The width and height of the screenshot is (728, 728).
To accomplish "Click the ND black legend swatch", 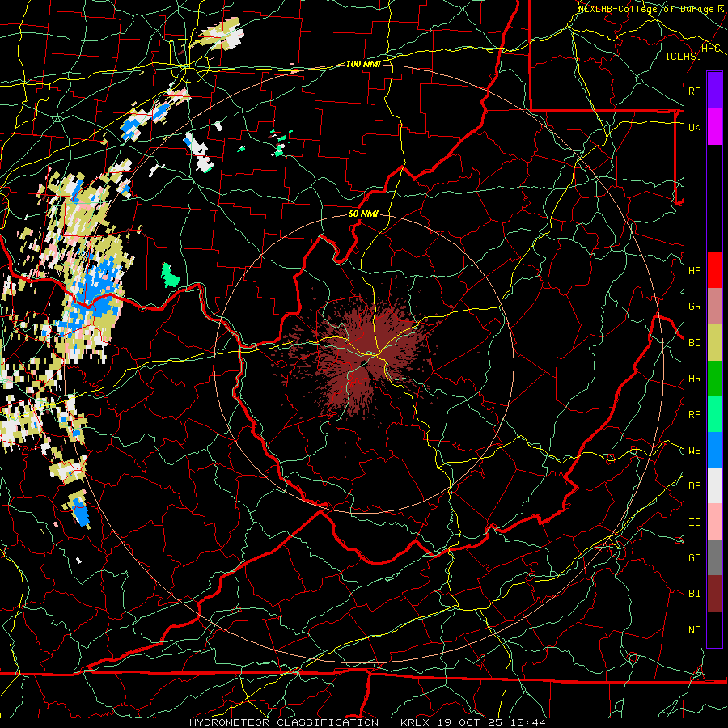I will click(x=714, y=629).
